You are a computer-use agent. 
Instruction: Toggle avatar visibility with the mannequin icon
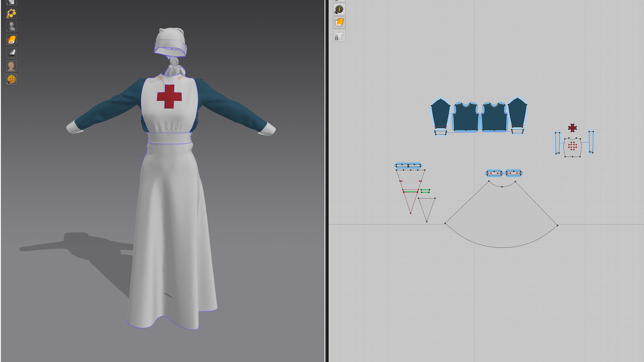click(x=11, y=26)
